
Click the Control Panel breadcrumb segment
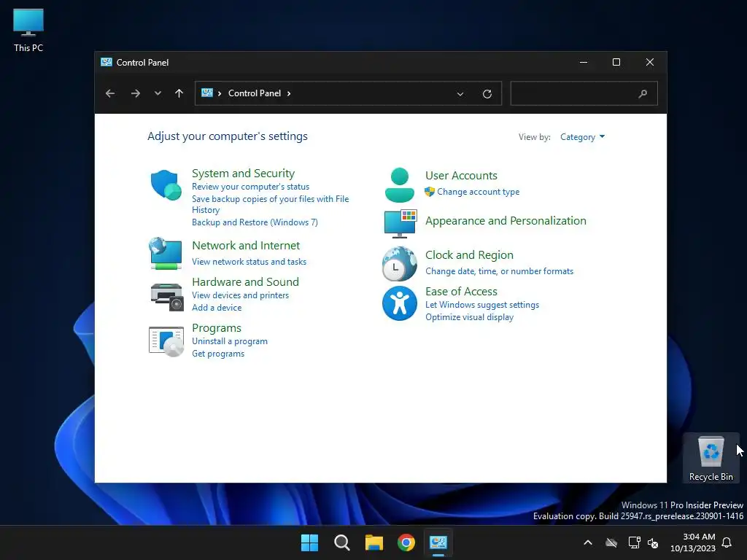[x=255, y=93]
